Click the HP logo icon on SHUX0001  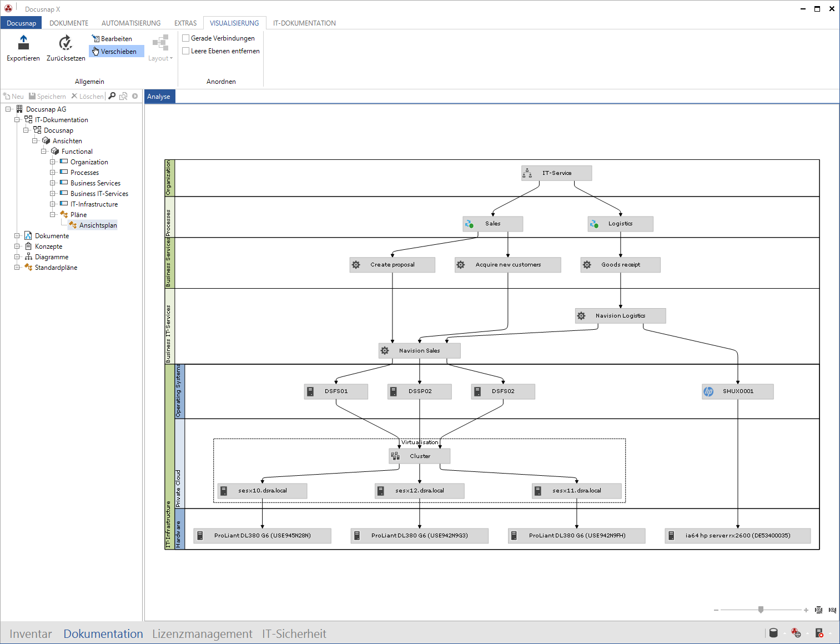pyautogui.click(x=708, y=391)
